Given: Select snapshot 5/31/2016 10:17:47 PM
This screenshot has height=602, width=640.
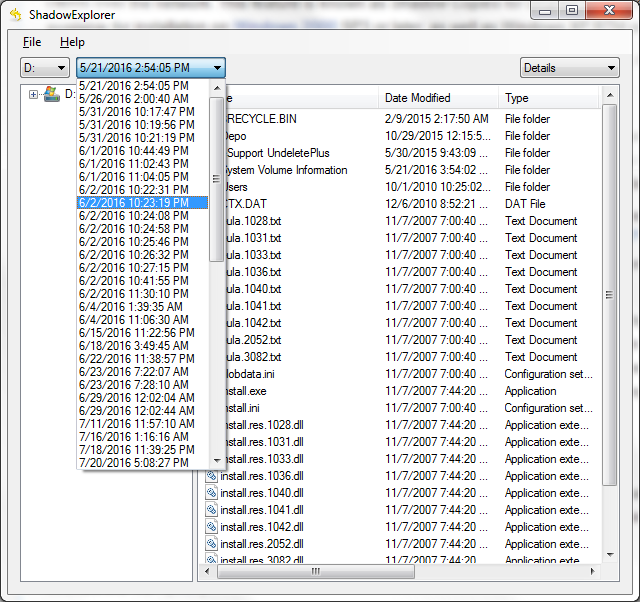Looking at the screenshot, I should 142,112.
